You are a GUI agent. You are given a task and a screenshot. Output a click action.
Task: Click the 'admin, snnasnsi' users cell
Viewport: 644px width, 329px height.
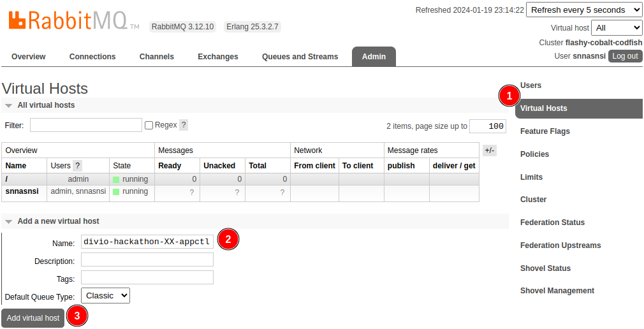tap(78, 191)
